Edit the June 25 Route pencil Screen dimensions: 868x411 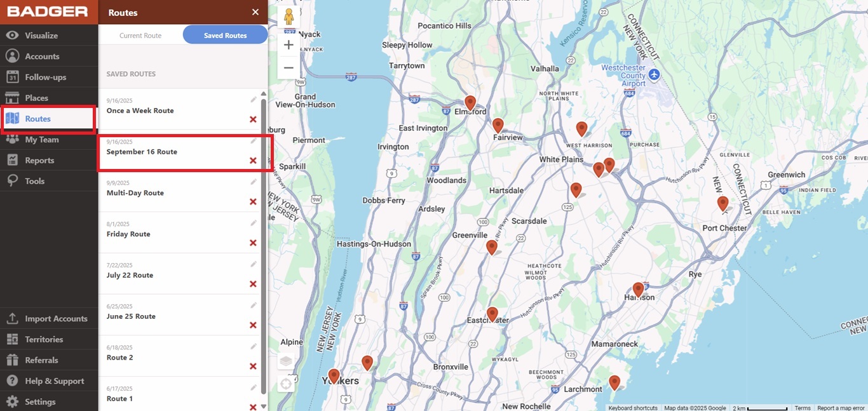(x=254, y=306)
